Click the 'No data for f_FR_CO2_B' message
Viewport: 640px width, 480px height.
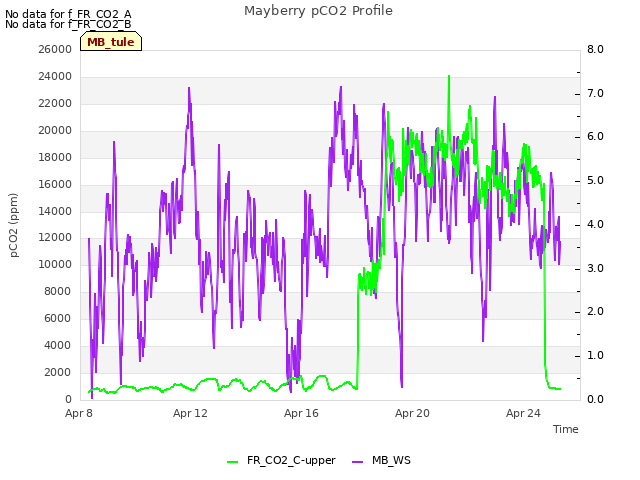coord(68,24)
